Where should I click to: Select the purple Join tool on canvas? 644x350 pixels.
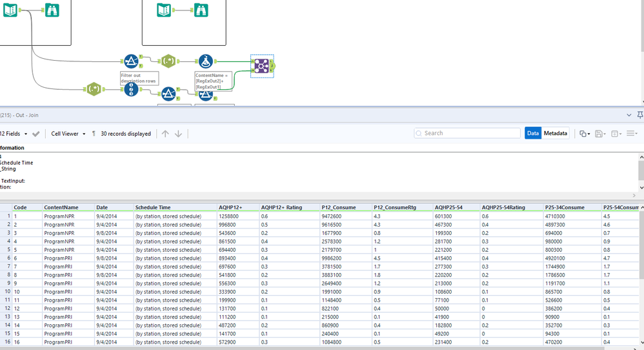tap(261, 66)
